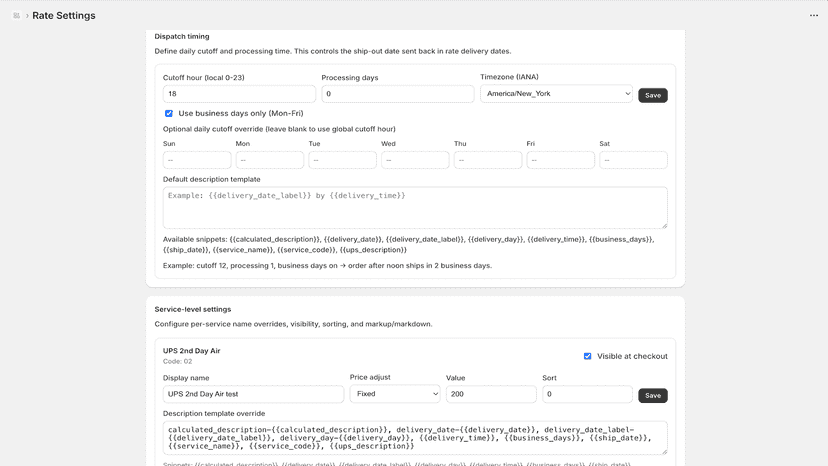The width and height of the screenshot is (828, 466).
Task: Toggle Visible at checkout for UPS 2nd Day Air
Action: pos(587,356)
